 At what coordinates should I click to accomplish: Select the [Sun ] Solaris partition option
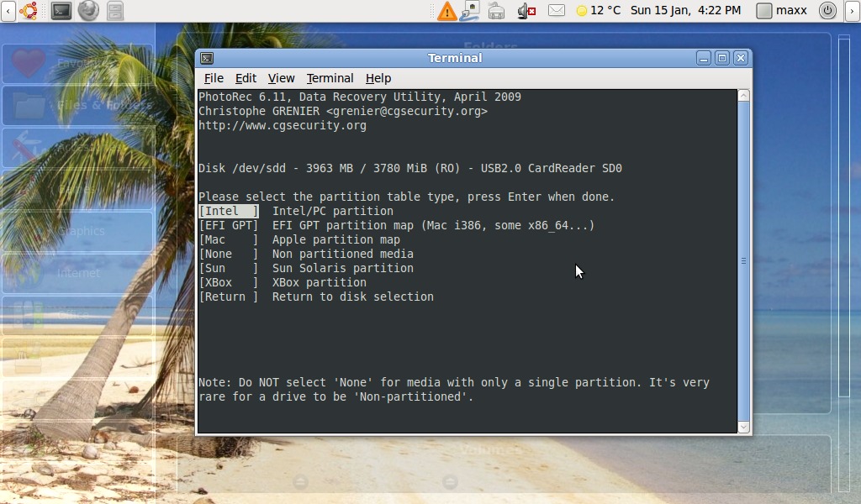click(x=228, y=268)
